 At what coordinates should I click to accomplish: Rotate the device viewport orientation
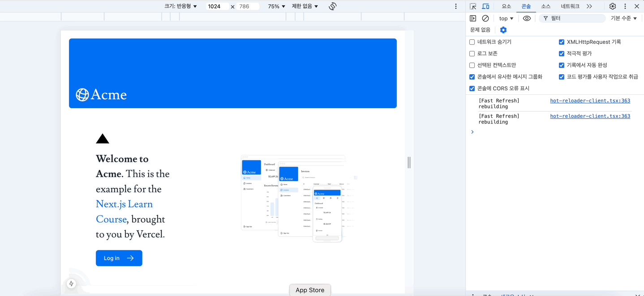point(333,6)
